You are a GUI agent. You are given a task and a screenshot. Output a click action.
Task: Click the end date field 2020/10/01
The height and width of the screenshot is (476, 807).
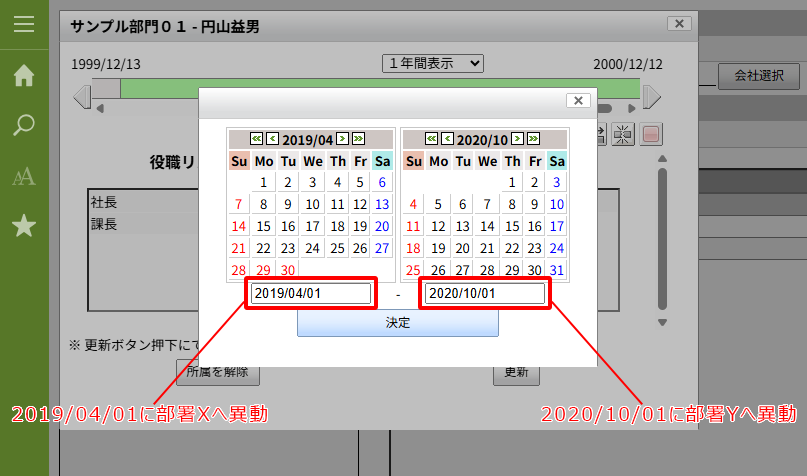click(x=484, y=294)
